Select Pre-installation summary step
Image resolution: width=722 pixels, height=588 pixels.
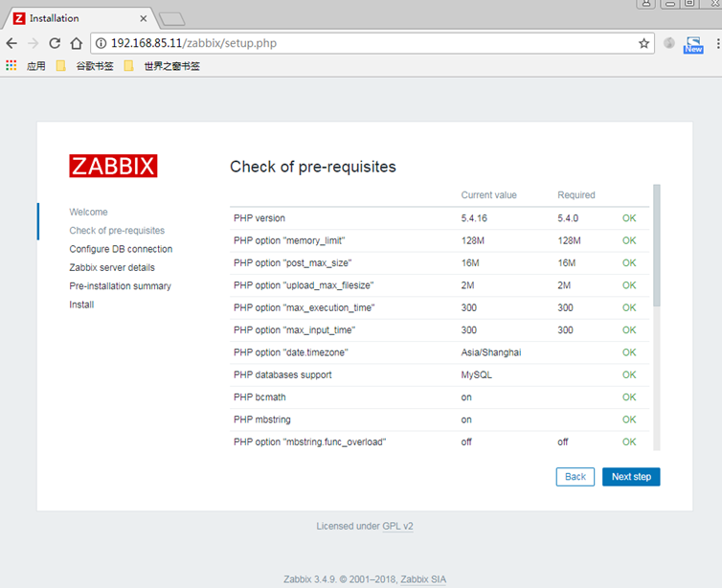click(x=121, y=286)
